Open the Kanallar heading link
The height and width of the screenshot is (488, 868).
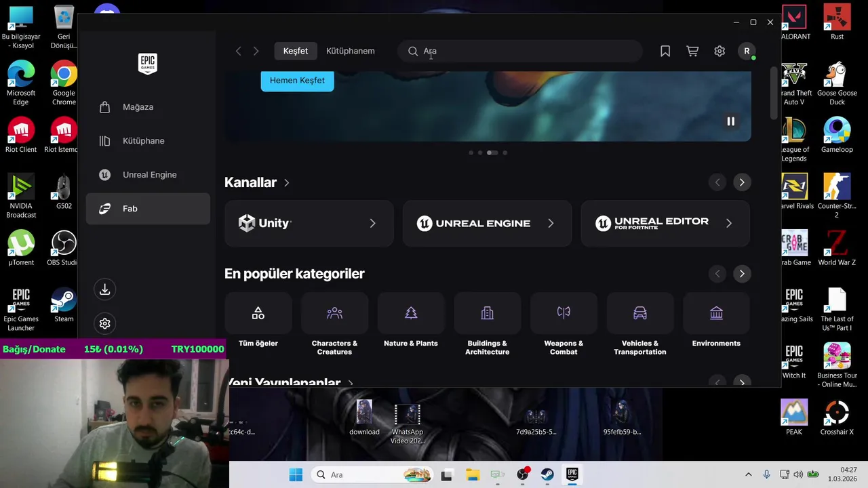click(257, 182)
